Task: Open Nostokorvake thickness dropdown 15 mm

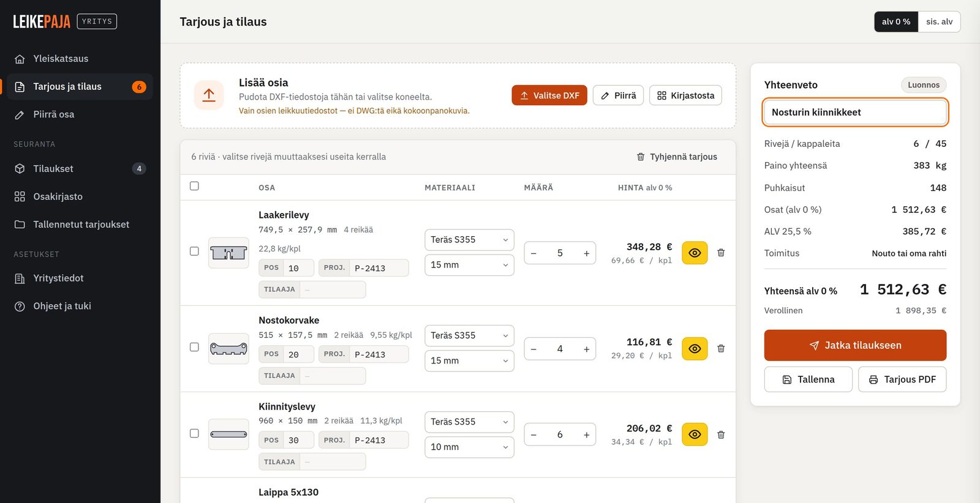Action: coord(469,361)
